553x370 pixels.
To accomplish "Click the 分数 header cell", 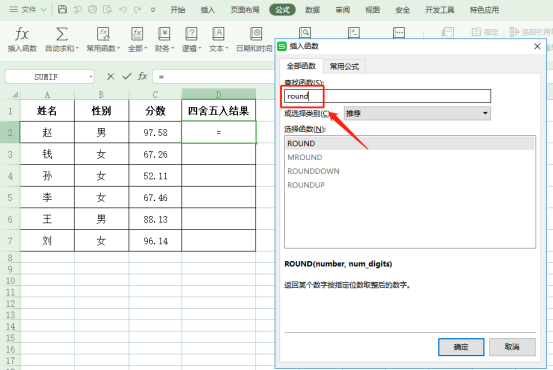I will pyautogui.click(x=155, y=111).
